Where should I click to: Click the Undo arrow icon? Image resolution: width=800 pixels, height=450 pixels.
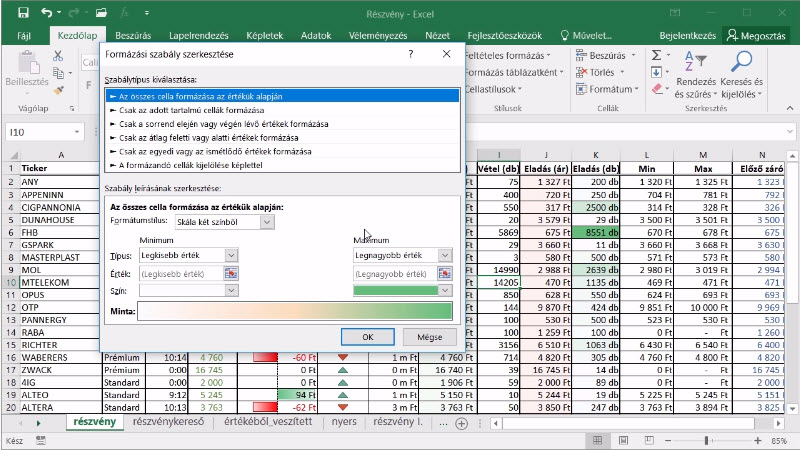(x=46, y=13)
